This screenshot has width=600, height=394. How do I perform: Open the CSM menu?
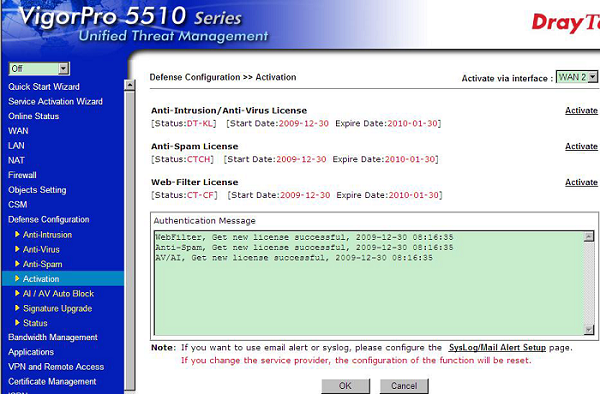(18, 205)
